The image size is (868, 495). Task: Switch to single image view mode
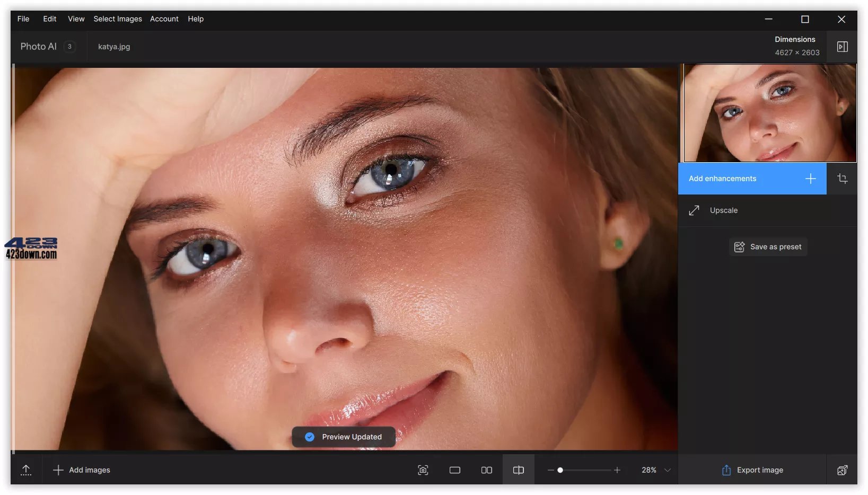click(x=454, y=470)
